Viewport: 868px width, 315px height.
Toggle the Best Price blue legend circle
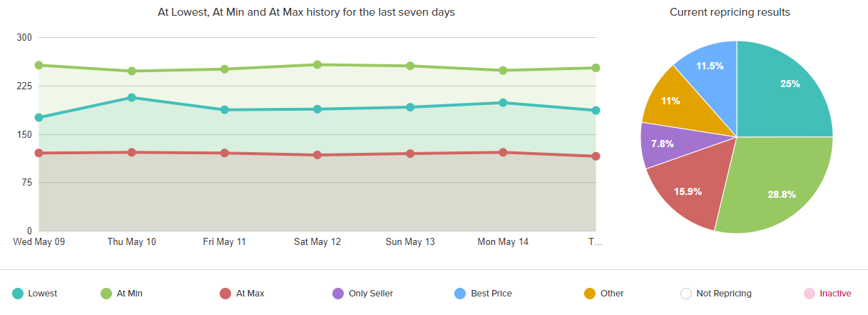click(460, 294)
